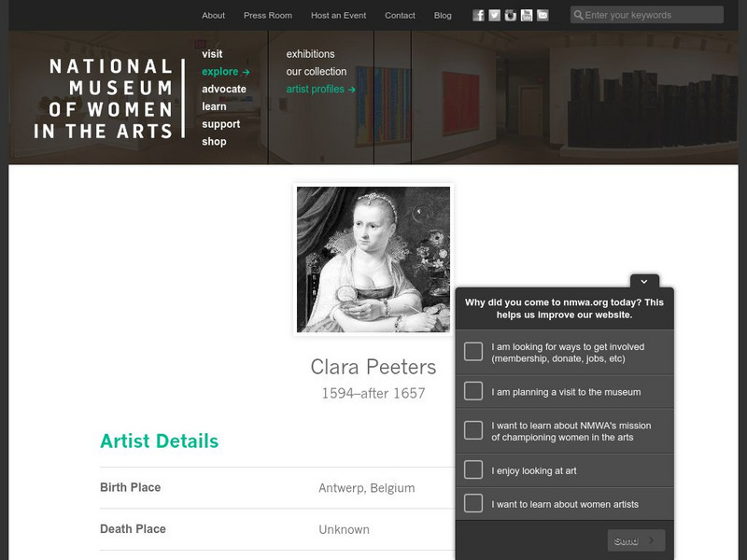This screenshot has height=560, width=747.
Task: Click the Death Place label
Action: pyautogui.click(x=133, y=529)
